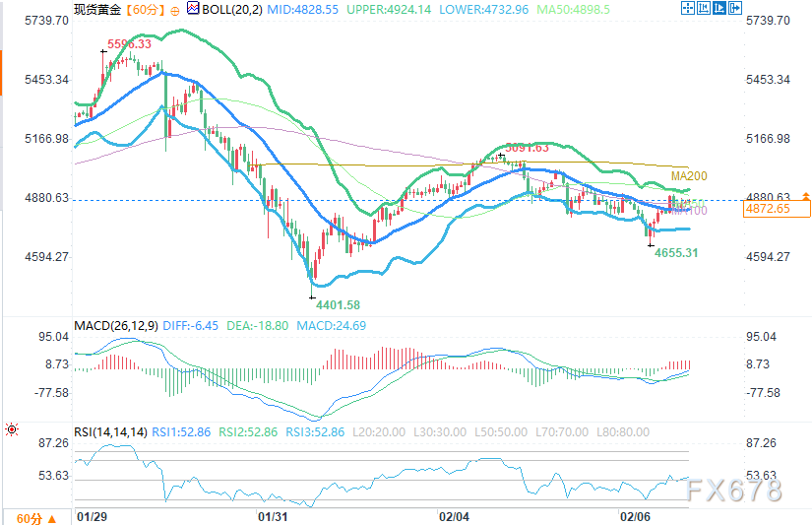Click the MA200 line label on chart

pyautogui.click(x=689, y=176)
